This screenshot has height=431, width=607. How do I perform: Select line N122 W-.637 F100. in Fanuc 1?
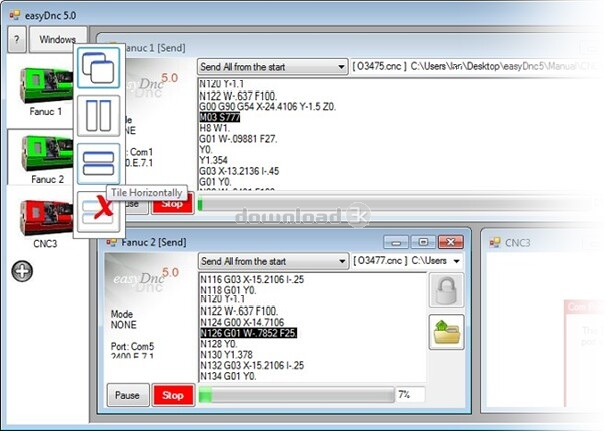coord(238,96)
